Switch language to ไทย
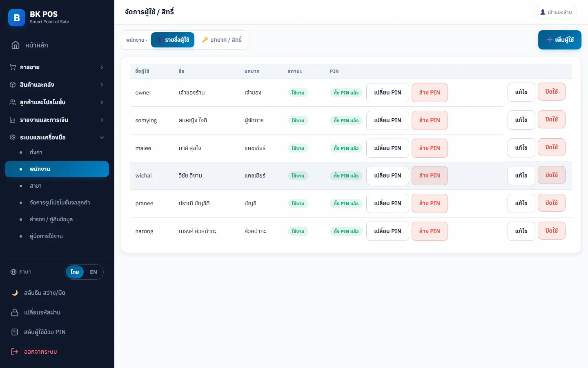Viewport: 588px width, 368px height. [x=75, y=272]
